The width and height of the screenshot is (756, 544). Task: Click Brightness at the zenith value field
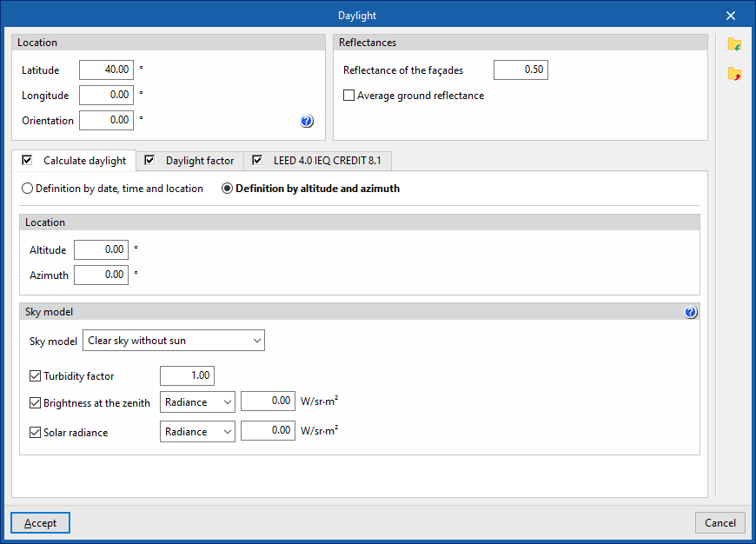coord(268,401)
